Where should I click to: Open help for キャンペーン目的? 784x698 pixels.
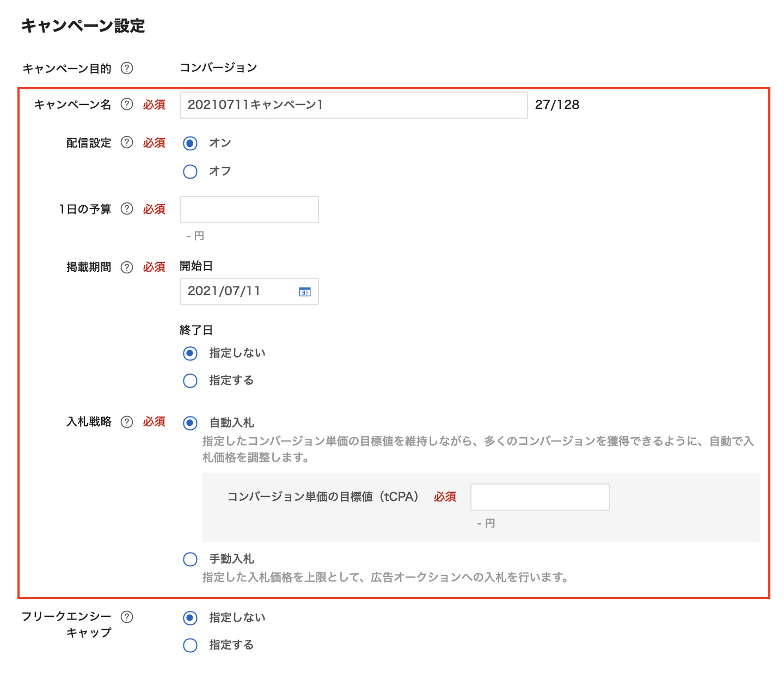(x=127, y=68)
